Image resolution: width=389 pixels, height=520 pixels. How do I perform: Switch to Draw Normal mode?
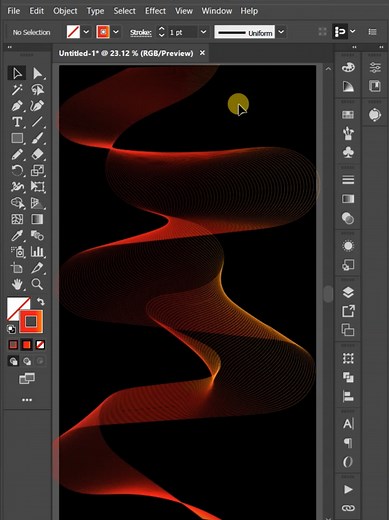[13, 361]
